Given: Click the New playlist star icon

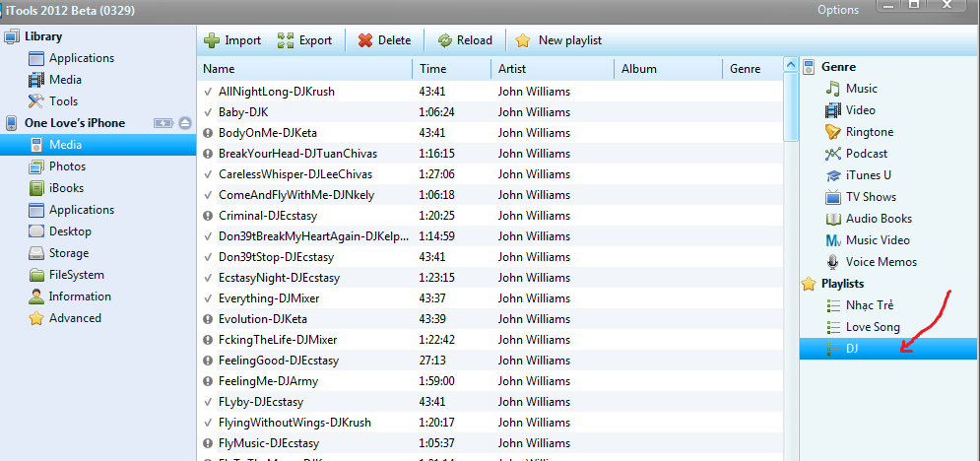Looking at the screenshot, I should pyautogui.click(x=523, y=40).
